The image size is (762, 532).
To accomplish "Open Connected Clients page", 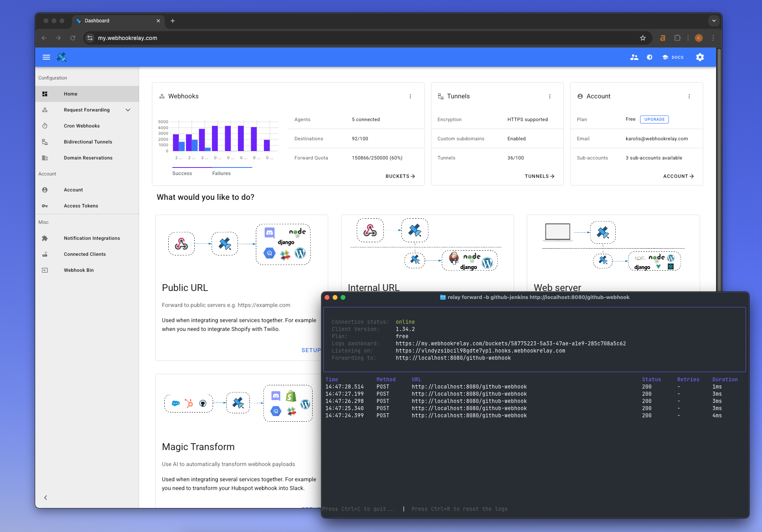I will [x=84, y=254].
